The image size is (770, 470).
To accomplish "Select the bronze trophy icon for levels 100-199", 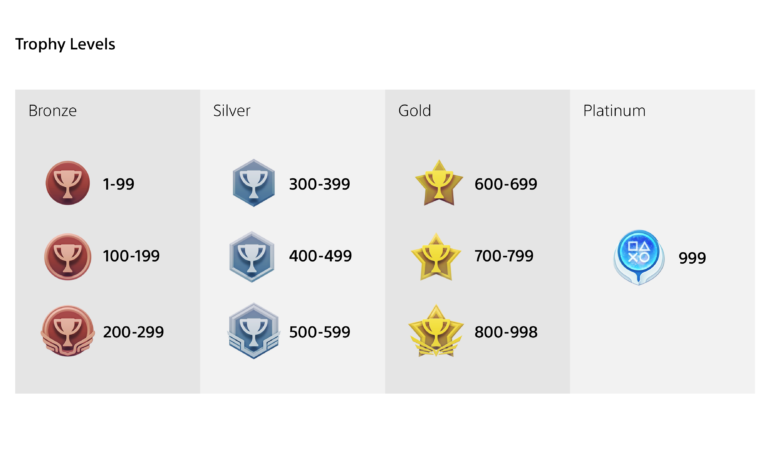I will coord(68,257).
